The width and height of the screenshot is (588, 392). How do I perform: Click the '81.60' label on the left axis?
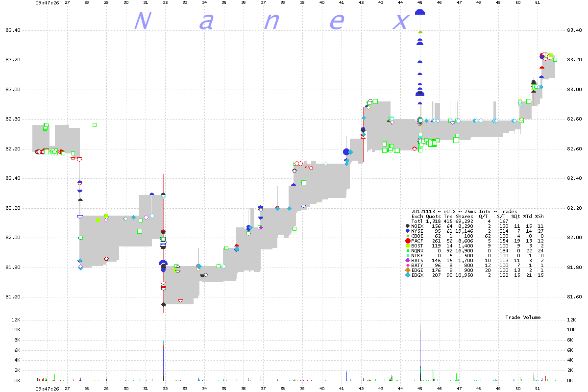click(x=14, y=297)
